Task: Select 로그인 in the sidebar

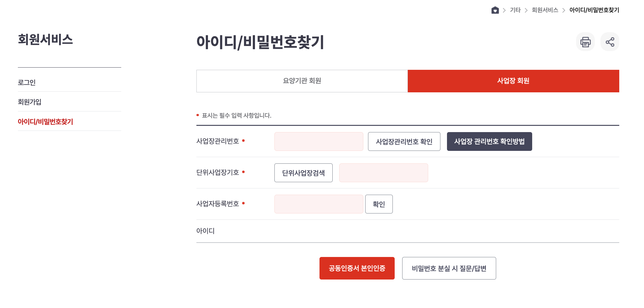Action: click(x=26, y=82)
